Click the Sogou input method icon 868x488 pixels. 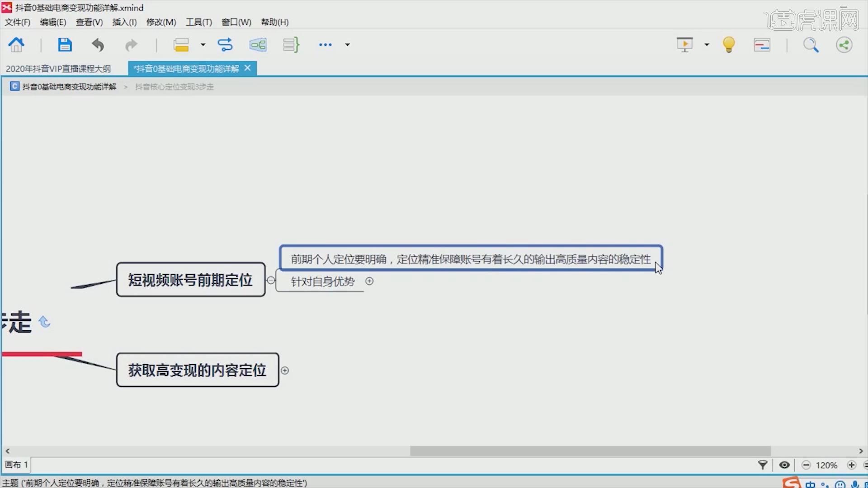(x=792, y=483)
